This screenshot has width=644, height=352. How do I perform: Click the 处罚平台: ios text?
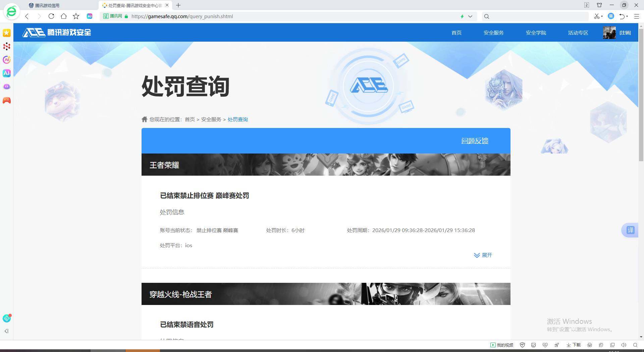coord(176,246)
